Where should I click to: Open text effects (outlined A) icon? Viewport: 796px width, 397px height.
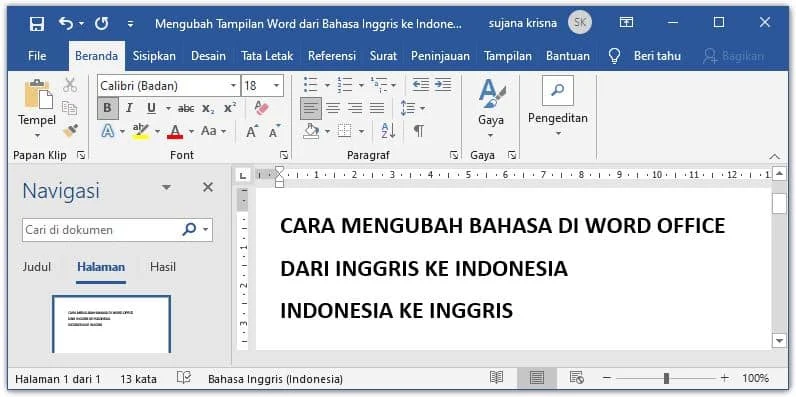tap(108, 131)
